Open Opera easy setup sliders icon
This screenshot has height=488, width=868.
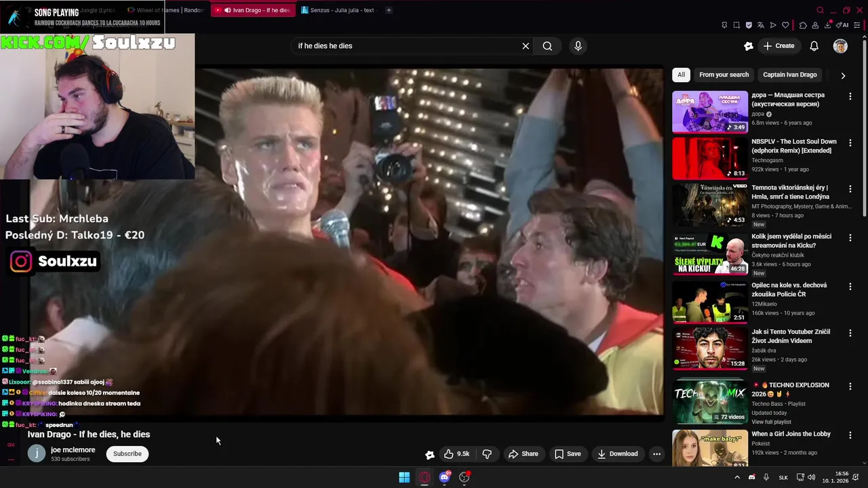[857, 25]
